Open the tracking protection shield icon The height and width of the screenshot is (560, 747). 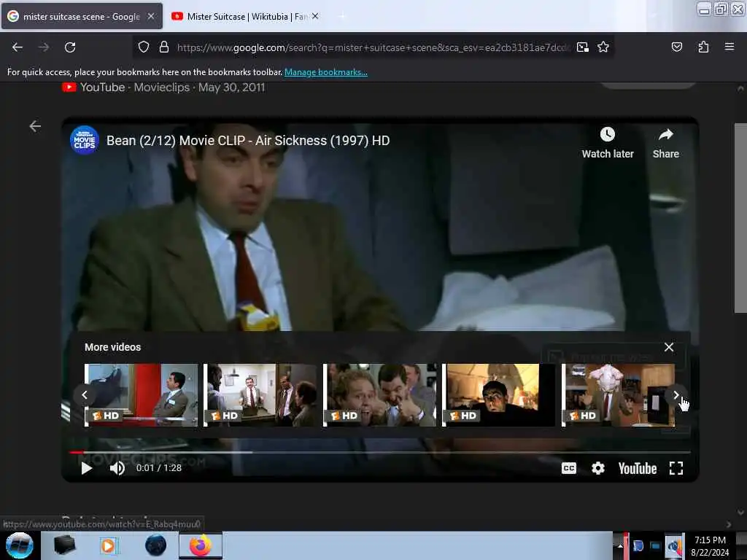(144, 47)
